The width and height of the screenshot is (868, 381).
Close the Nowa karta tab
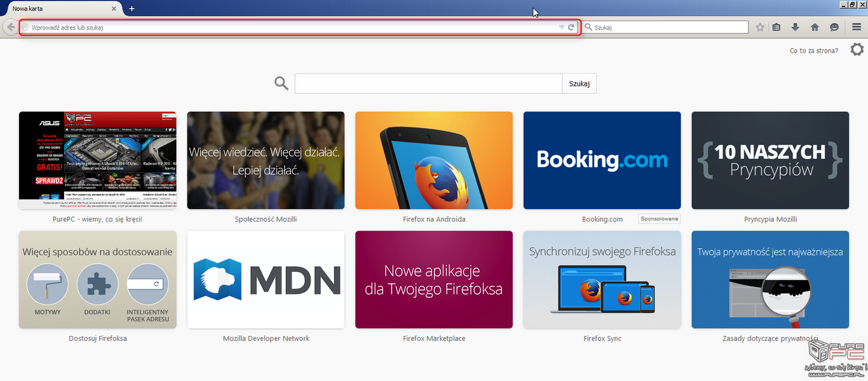tap(114, 9)
